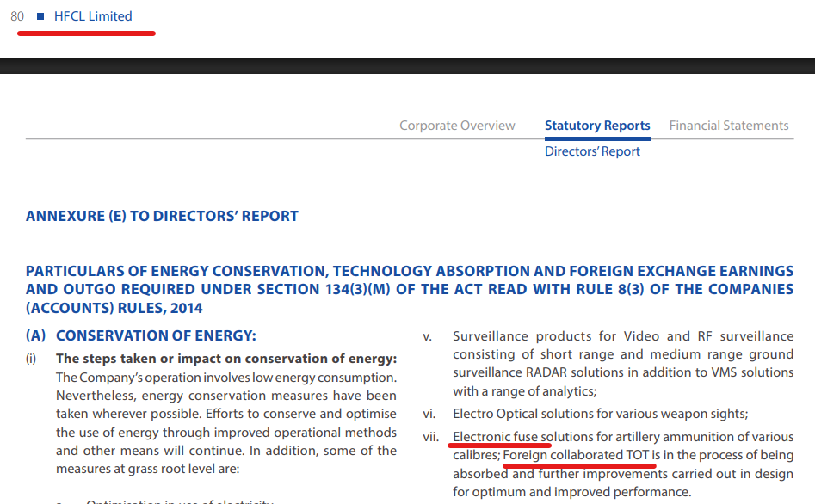Select the Statutory Reports tab
Viewport: 815px width, 504px height.
click(597, 126)
